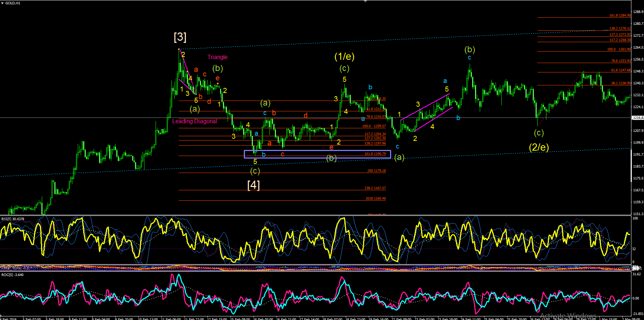Click the ROC(5) -3.640 indicator label
This screenshot has width=644, height=320.
coord(13,275)
